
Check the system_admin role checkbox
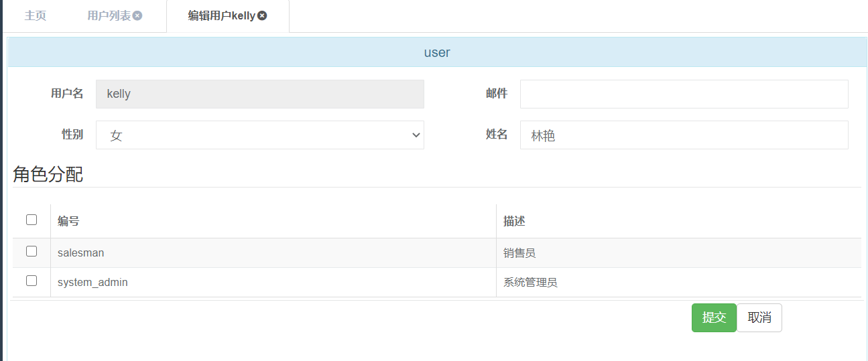click(x=32, y=281)
